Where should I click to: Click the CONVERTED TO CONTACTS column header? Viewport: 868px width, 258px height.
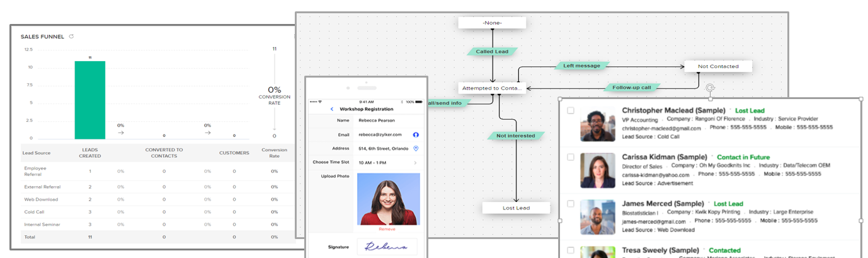point(164,153)
